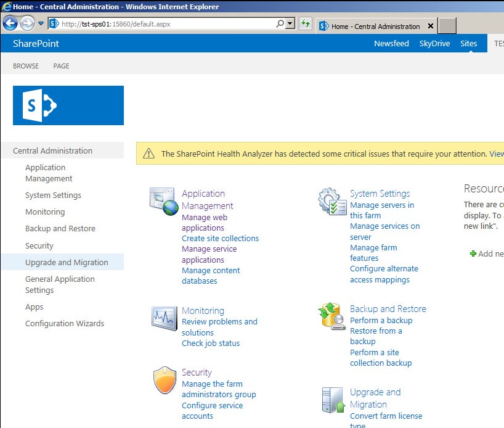Click Restore from a backup link
This screenshot has width=504, height=428.
pyautogui.click(x=376, y=336)
